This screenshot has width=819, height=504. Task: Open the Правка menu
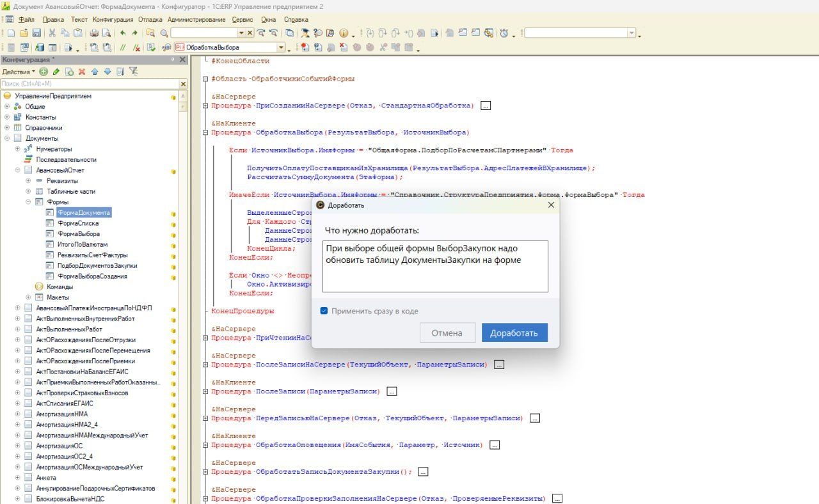tap(53, 20)
